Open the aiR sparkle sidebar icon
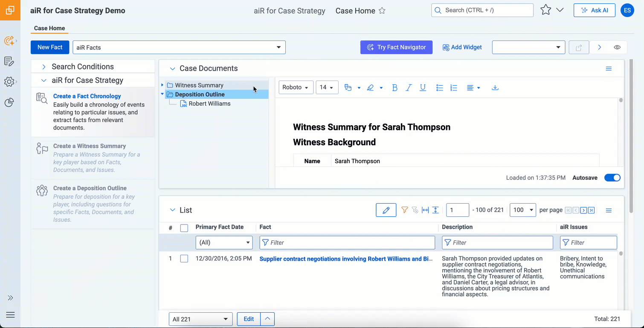 click(9, 41)
